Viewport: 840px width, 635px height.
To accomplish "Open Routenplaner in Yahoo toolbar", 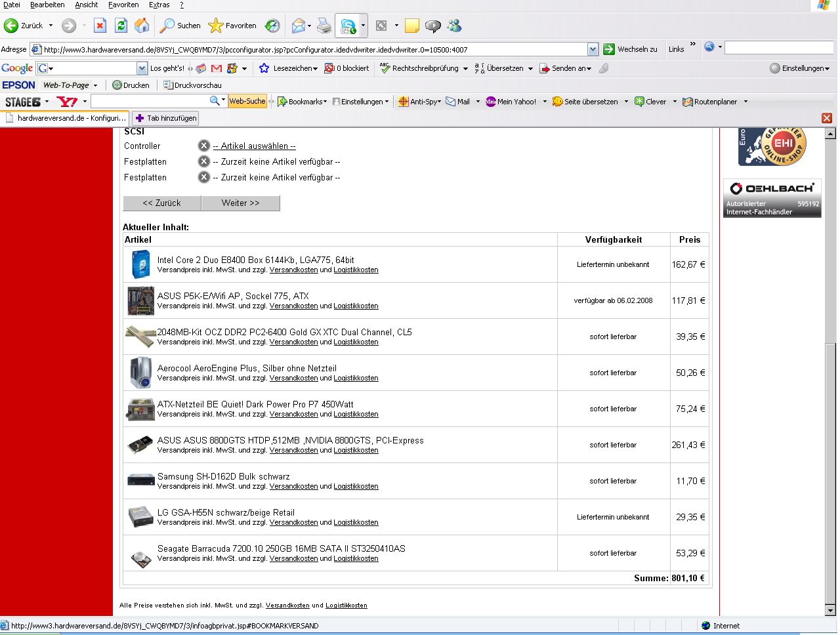I will pyautogui.click(x=710, y=102).
